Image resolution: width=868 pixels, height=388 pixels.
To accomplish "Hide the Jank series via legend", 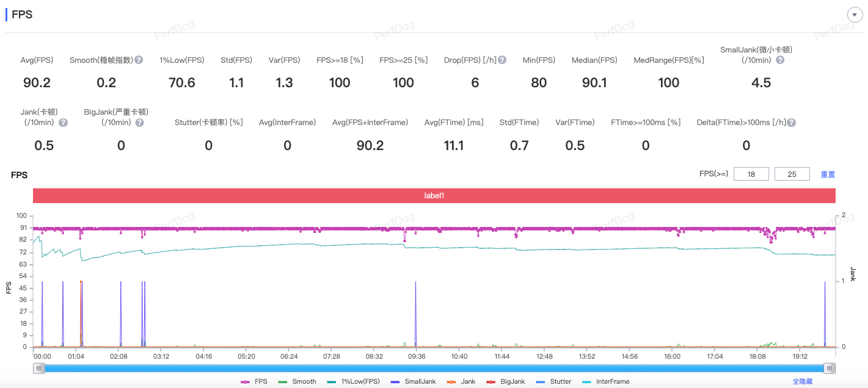I will tap(461, 381).
